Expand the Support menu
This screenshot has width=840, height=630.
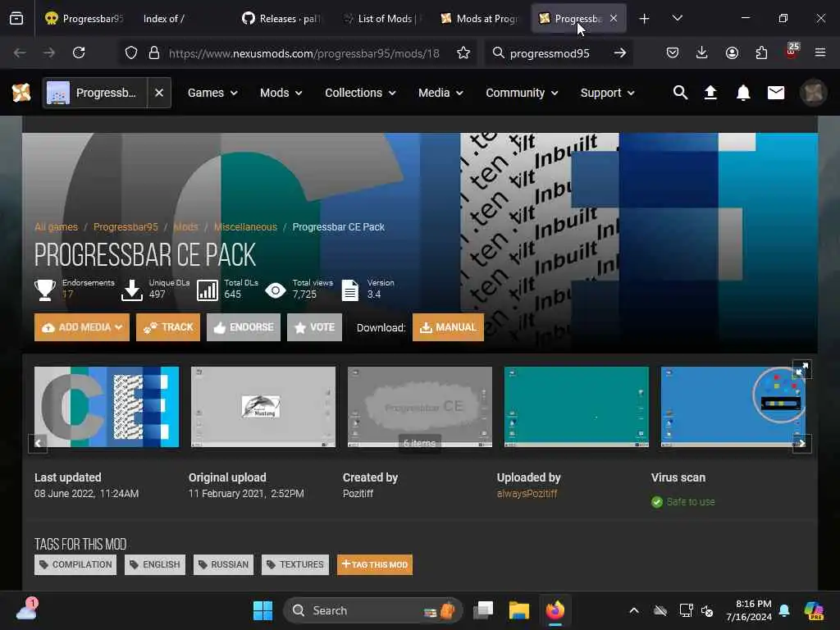[x=608, y=93]
